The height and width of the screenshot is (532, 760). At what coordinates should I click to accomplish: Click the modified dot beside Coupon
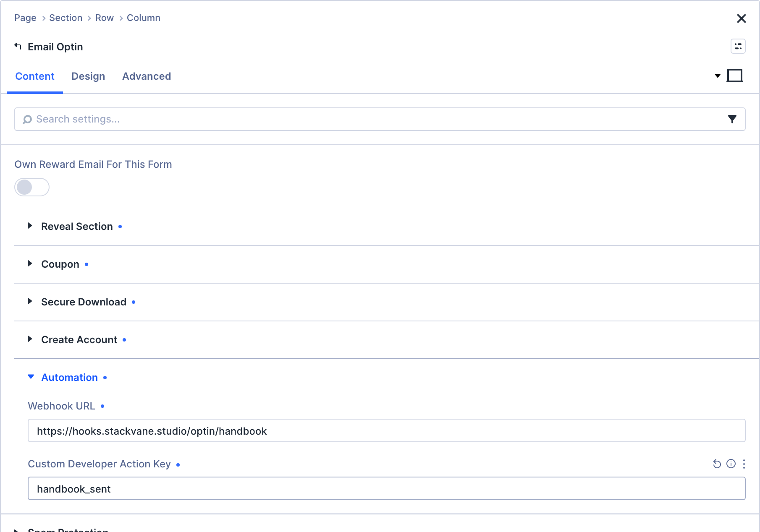point(86,264)
